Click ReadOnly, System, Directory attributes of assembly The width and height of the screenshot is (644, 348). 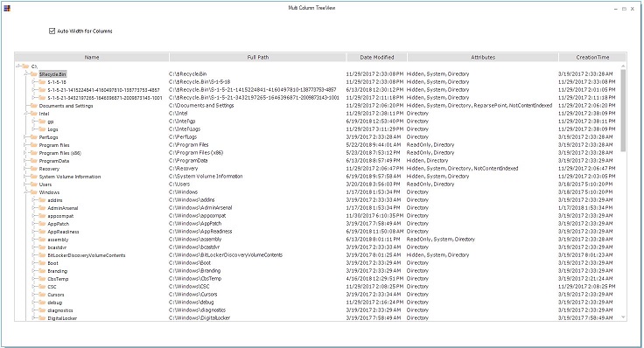441,240
